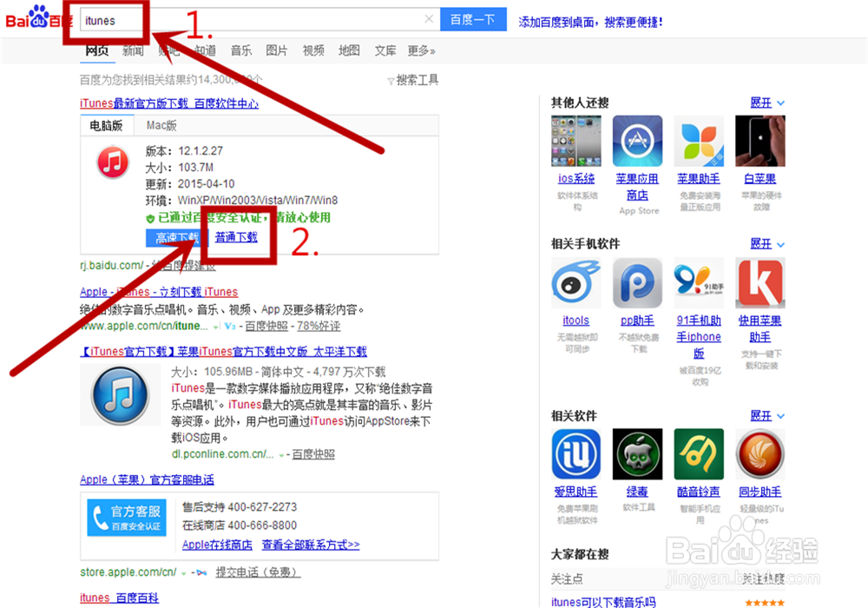The height and width of the screenshot is (608, 868).
Task: Click 提交电话（免费） link
Action: pos(258,572)
